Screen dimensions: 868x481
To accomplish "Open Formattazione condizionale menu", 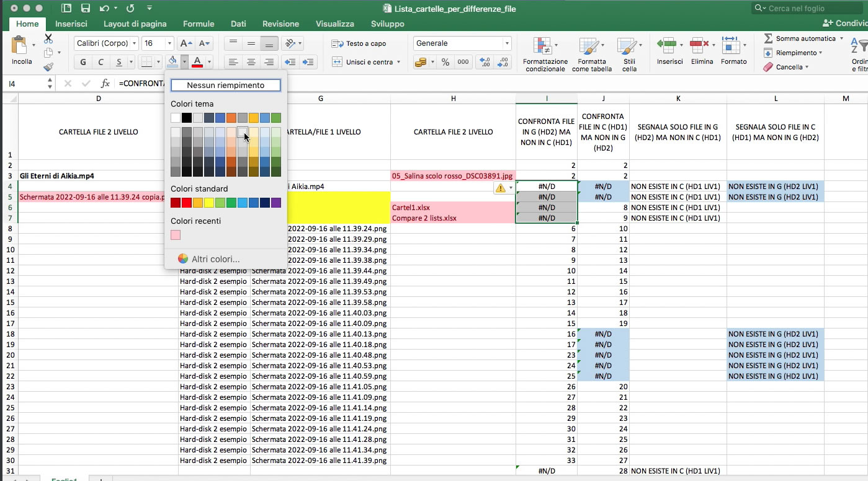I will coord(545,54).
